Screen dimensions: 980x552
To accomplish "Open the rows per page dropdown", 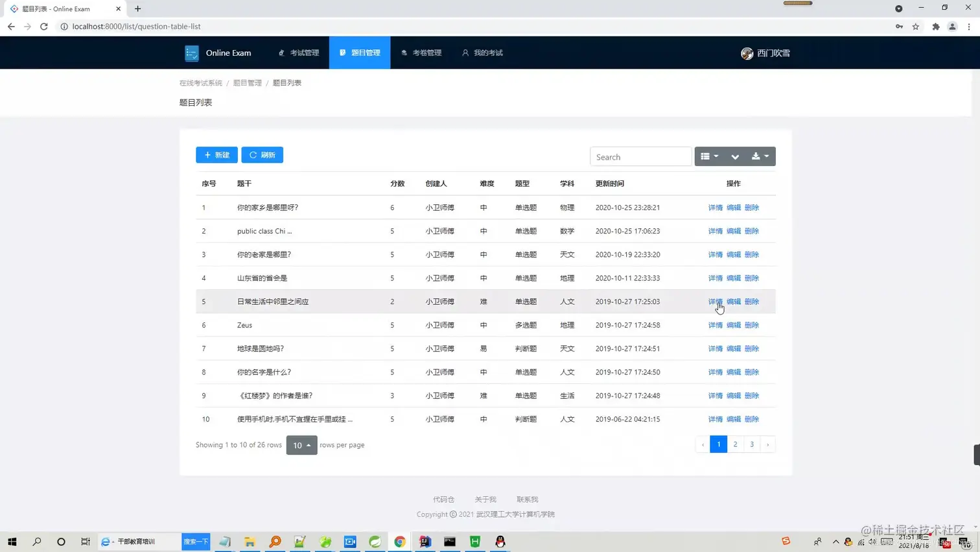I will 301,445.
